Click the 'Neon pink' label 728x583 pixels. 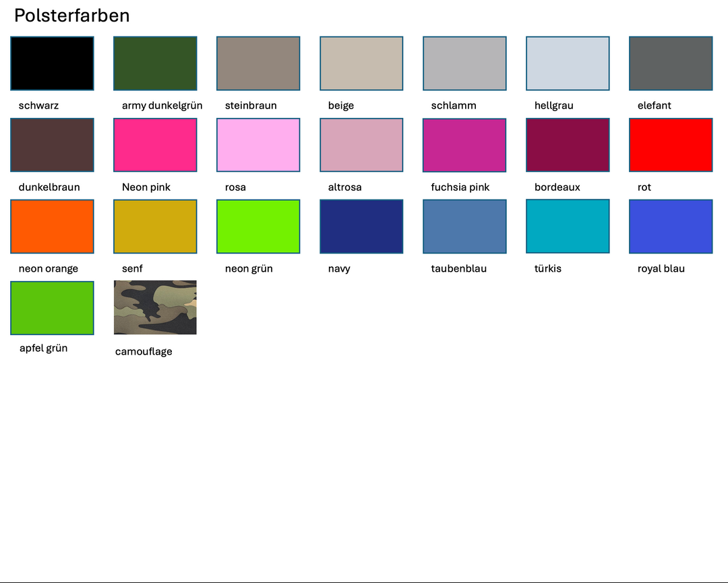point(146,187)
